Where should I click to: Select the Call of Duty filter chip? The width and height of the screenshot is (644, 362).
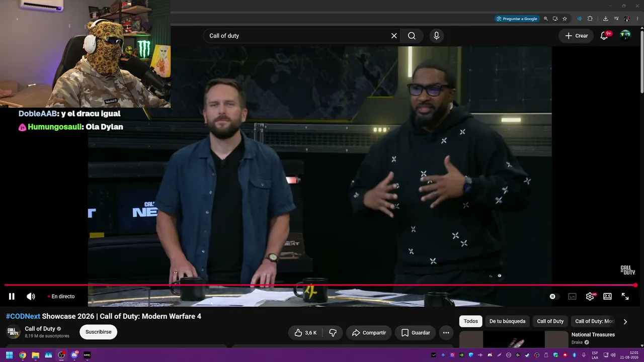click(550, 321)
